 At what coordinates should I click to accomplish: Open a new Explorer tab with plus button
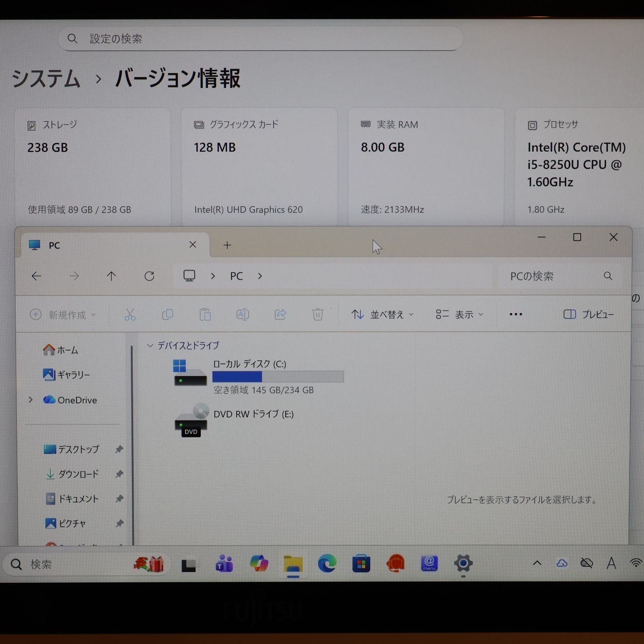click(227, 245)
